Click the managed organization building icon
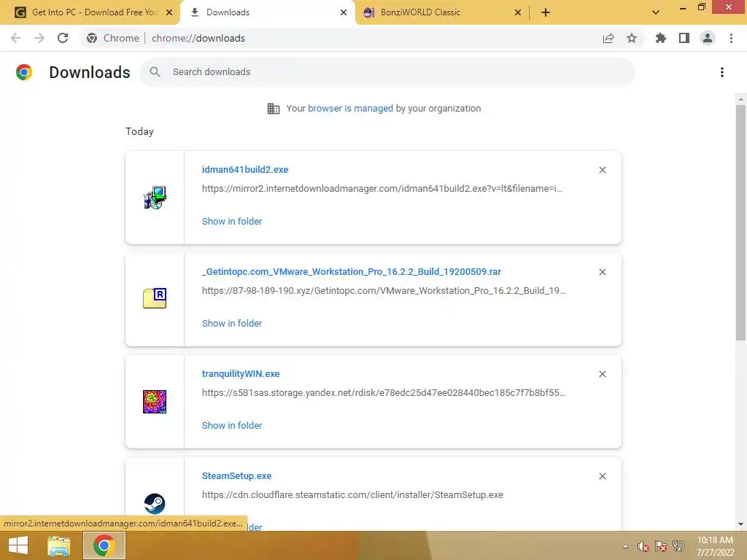747x560 pixels. 274,109
